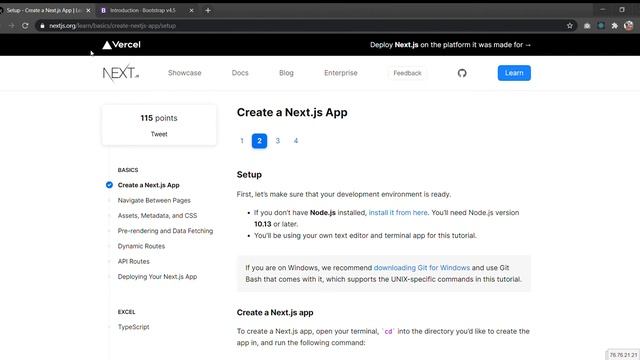Click the EXCEL sidebar heading

point(127,312)
